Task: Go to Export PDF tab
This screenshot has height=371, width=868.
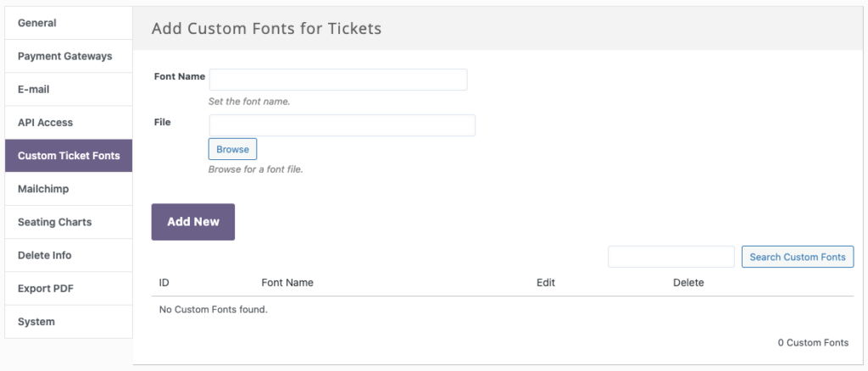Action: tap(69, 289)
